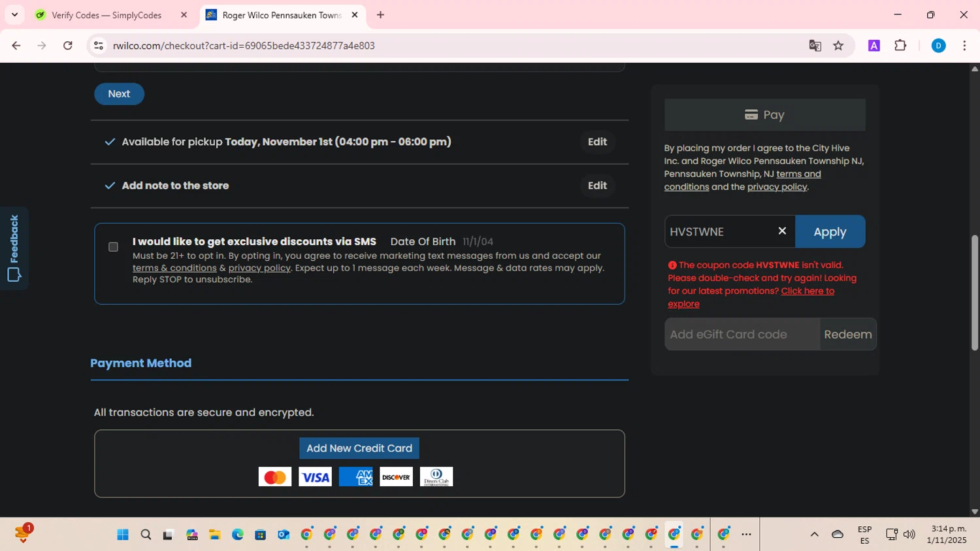Edit the pickup time slot
The height and width of the screenshot is (551, 980).
[597, 142]
